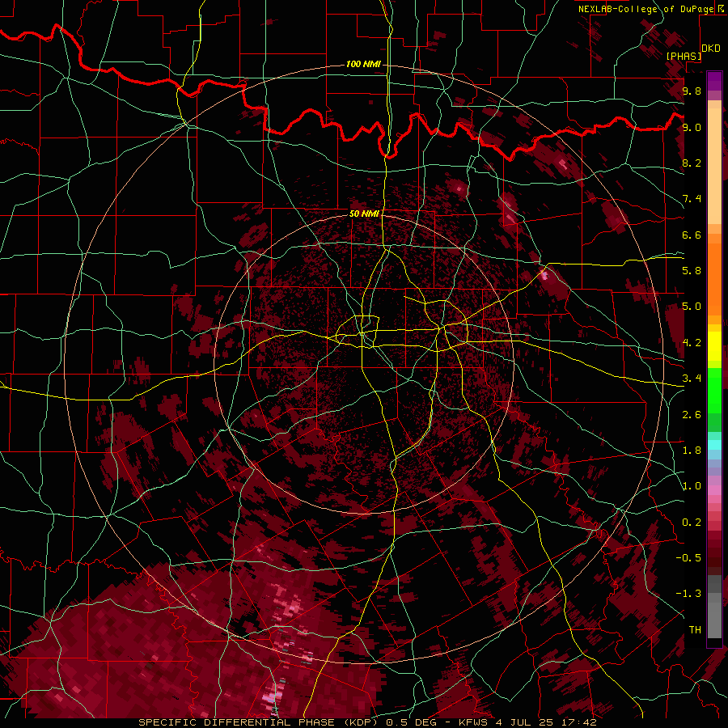The image size is (728, 728).
Task: Click the 3.4 scale label
Action: [x=692, y=379]
